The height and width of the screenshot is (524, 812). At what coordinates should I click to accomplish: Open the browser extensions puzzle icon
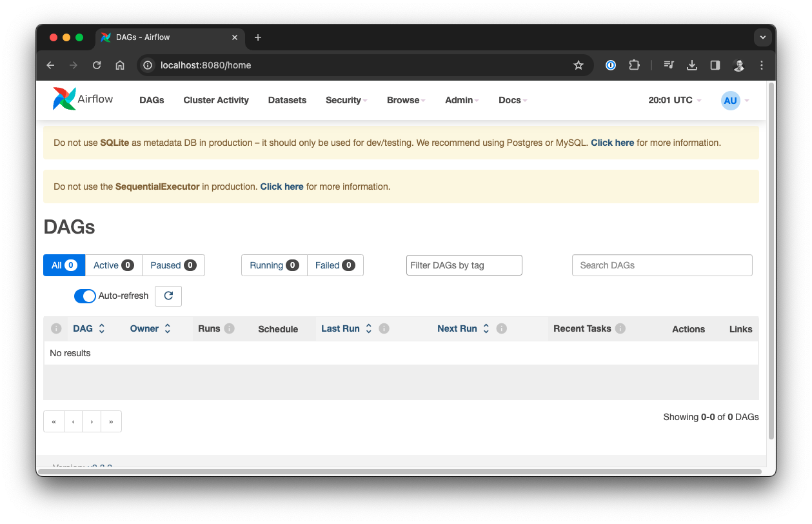pos(634,65)
